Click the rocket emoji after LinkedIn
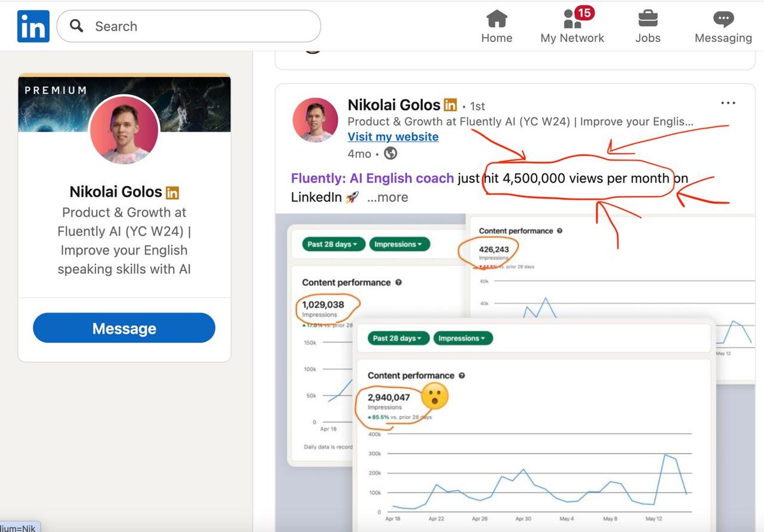Viewport: 764px width, 532px height. point(352,198)
